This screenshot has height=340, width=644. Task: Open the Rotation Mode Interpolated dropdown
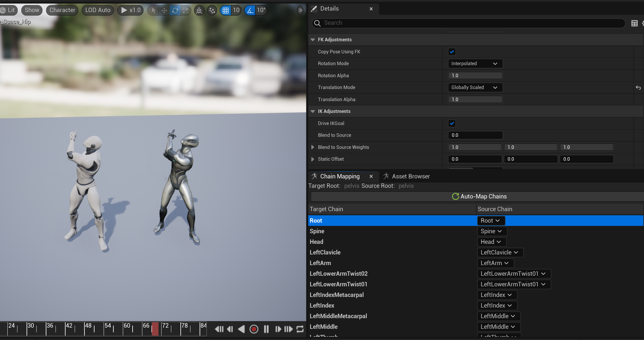click(x=475, y=63)
